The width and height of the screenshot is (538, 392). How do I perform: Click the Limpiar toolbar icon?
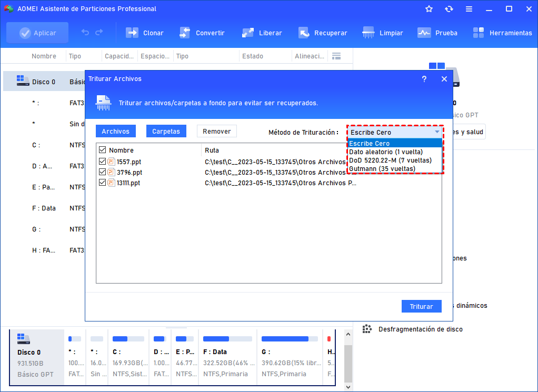click(x=368, y=33)
